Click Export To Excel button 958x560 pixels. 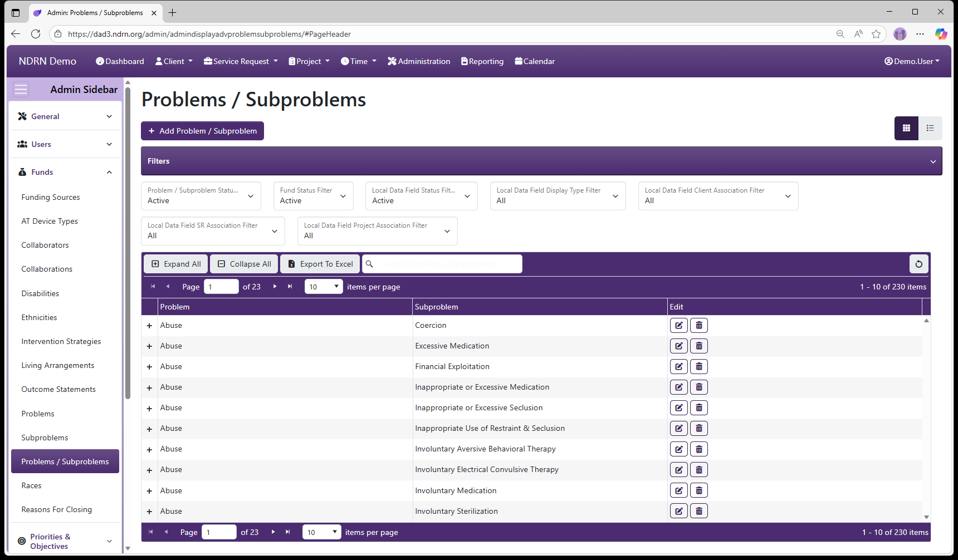320,264
